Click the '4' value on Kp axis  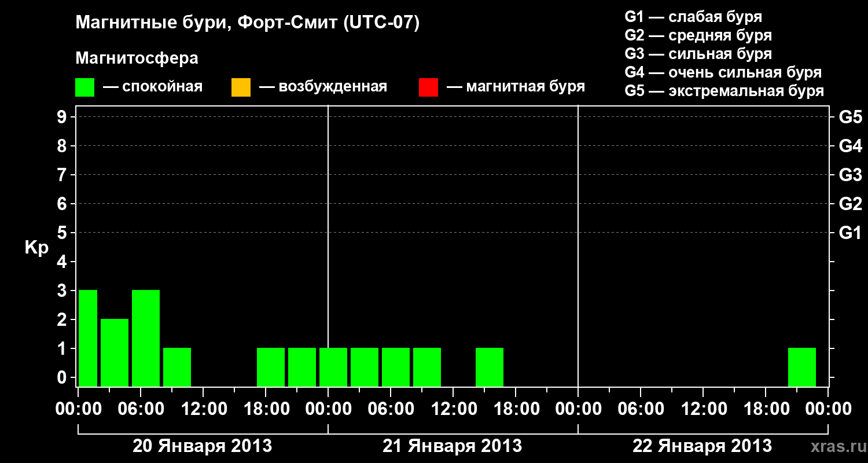tap(63, 262)
